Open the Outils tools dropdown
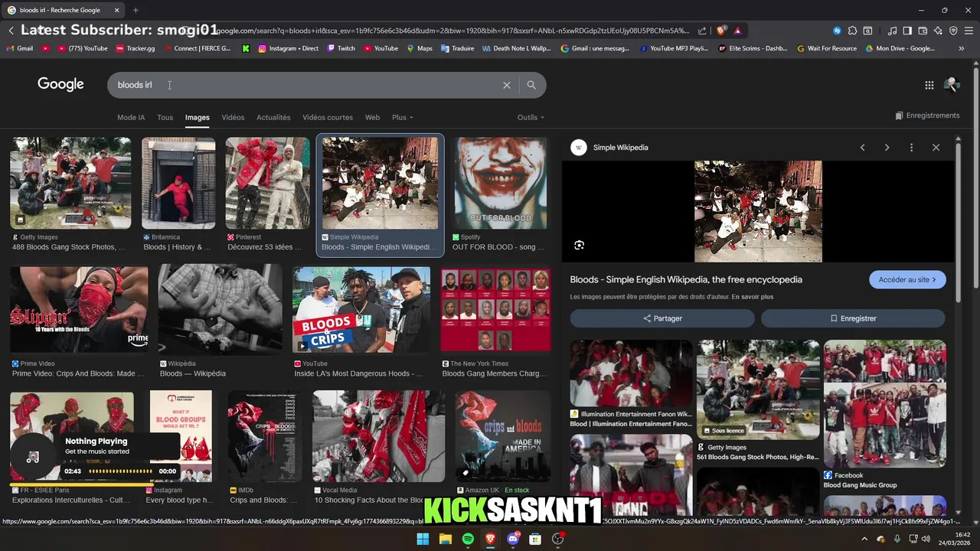Viewport: 980px width, 551px height. (x=531, y=117)
